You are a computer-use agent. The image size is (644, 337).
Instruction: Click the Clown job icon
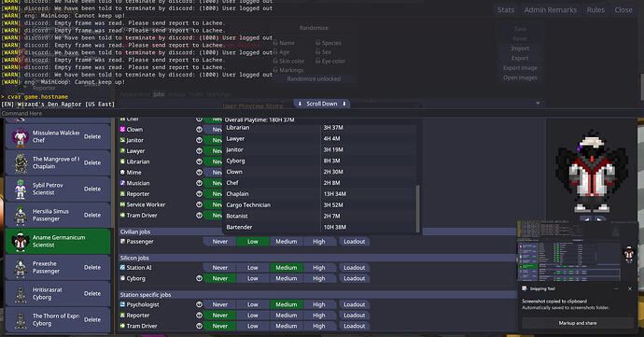coord(122,129)
